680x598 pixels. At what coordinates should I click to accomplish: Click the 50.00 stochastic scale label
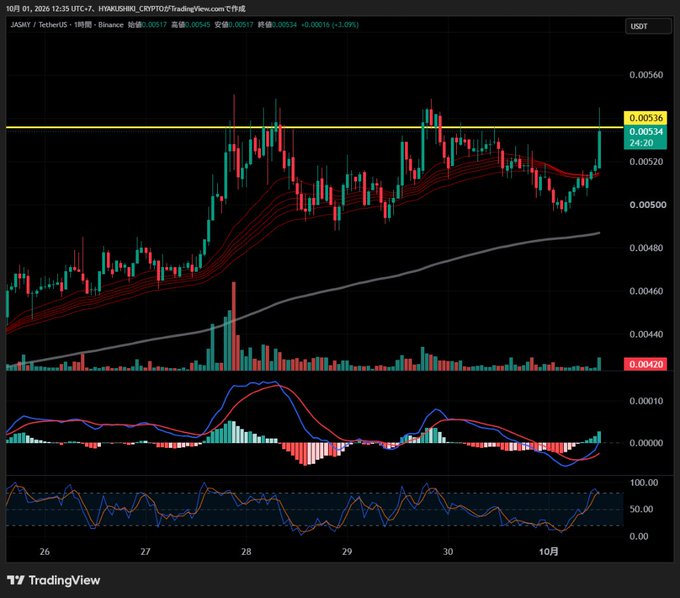(641, 509)
